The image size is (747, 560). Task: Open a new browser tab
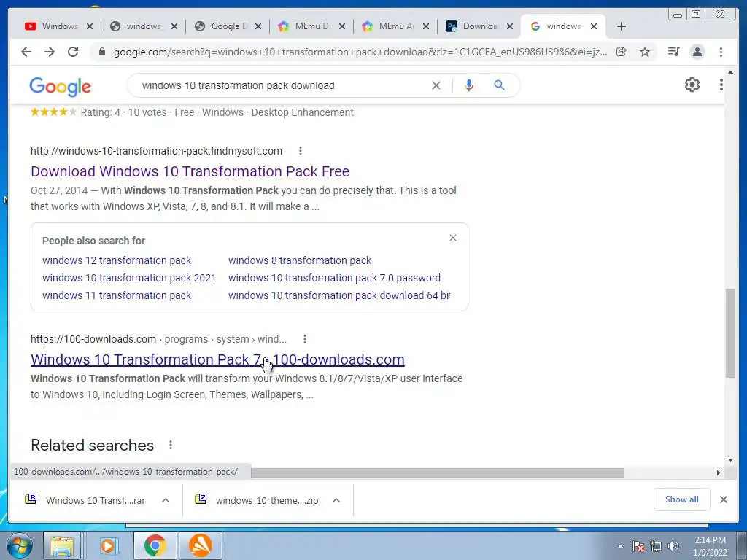coord(622,26)
